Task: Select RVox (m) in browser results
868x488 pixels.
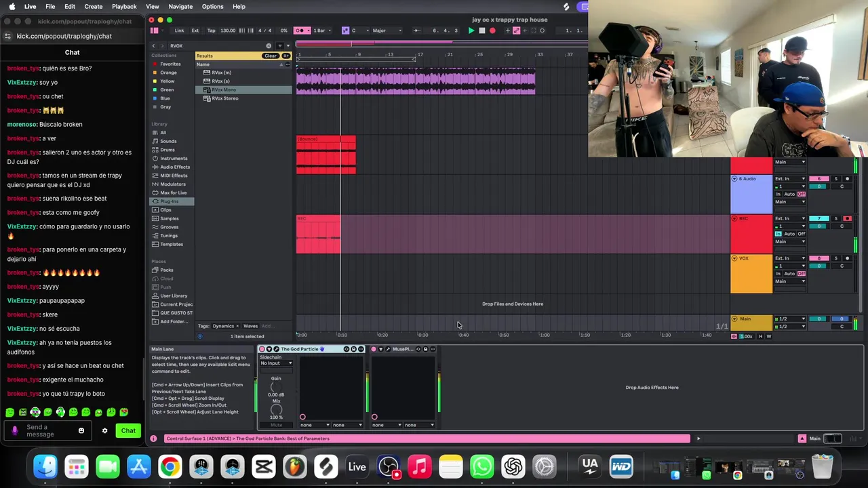Action: (221, 73)
